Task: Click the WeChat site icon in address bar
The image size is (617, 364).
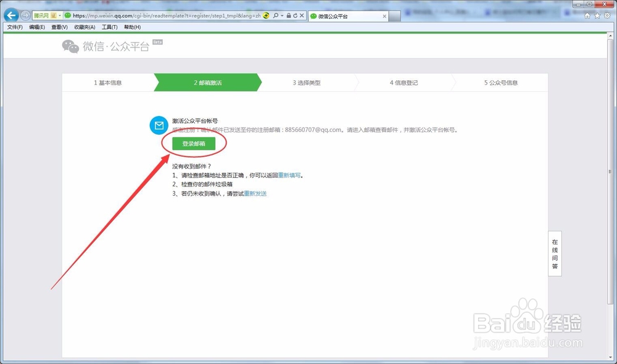Action: click(x=68, y=16)
